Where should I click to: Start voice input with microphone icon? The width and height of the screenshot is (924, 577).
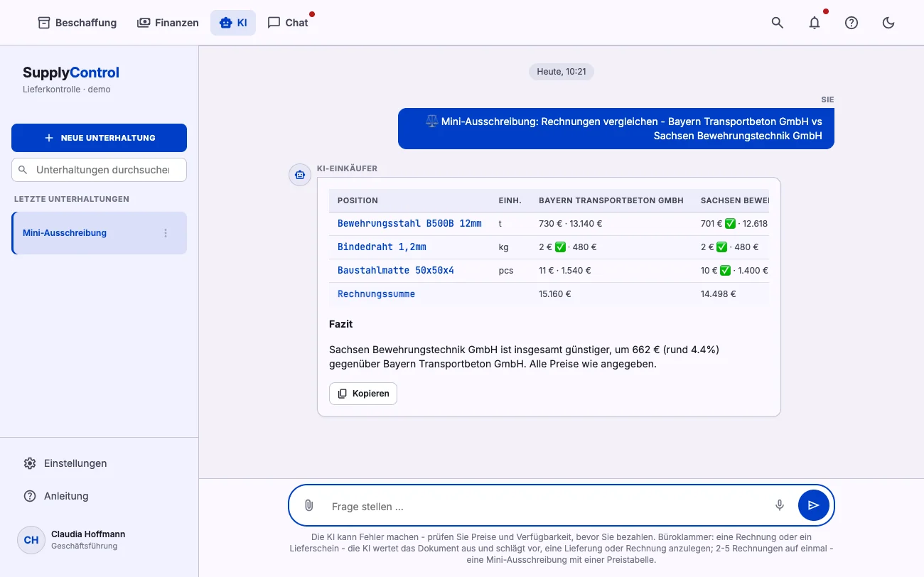[x=780, y=505]
